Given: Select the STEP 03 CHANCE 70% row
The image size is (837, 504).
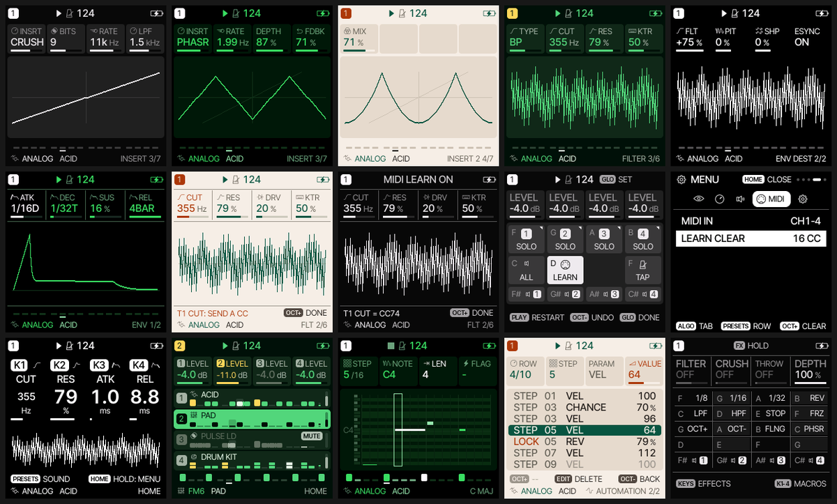Looking at the screenshot, I should pos(585,407).
